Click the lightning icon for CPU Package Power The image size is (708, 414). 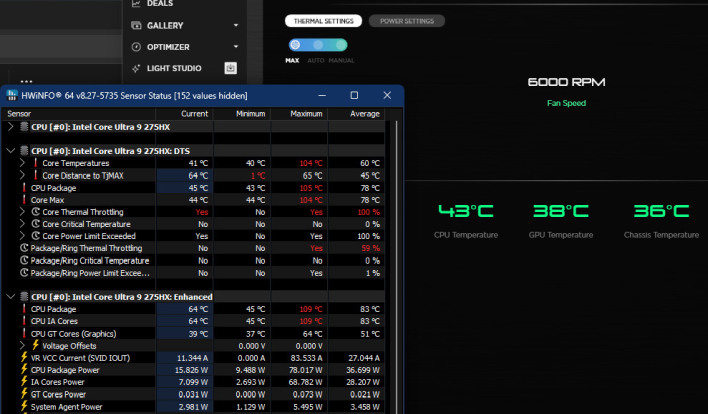(24, 369)
